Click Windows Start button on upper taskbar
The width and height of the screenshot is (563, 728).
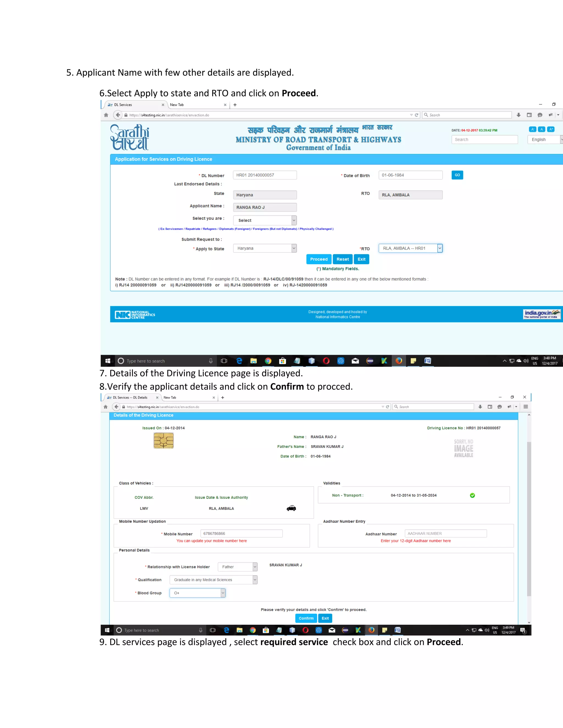pyautogui.click(x=108, y=361)
